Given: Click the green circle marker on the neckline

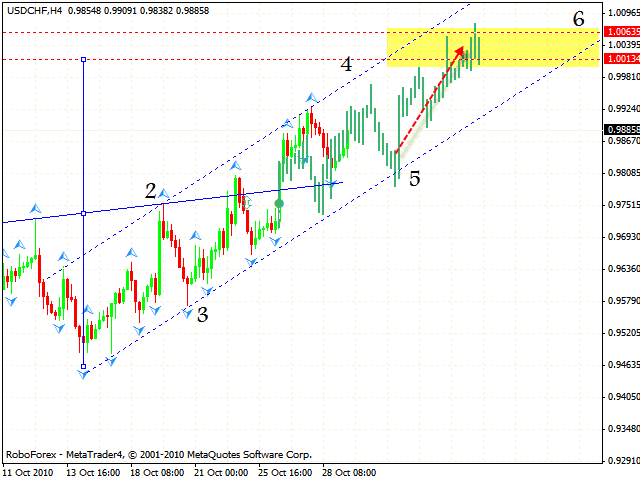Looking at the screenshot, I should [279, 204].
